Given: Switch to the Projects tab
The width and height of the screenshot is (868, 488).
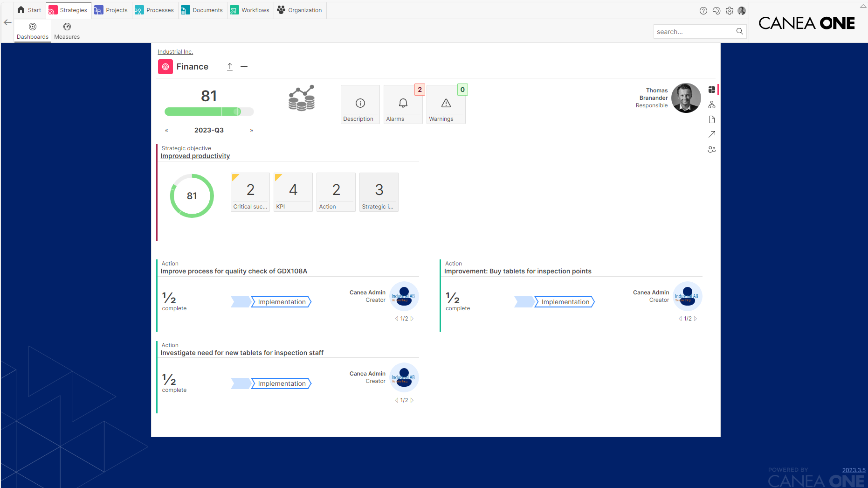Looking at the screenshot, I should point(110,10).
